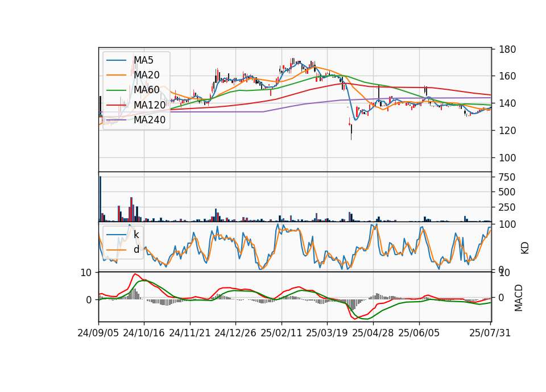
Task: Click the 140 price axis label
Action: pyautogui.click(x=507, y=103)
